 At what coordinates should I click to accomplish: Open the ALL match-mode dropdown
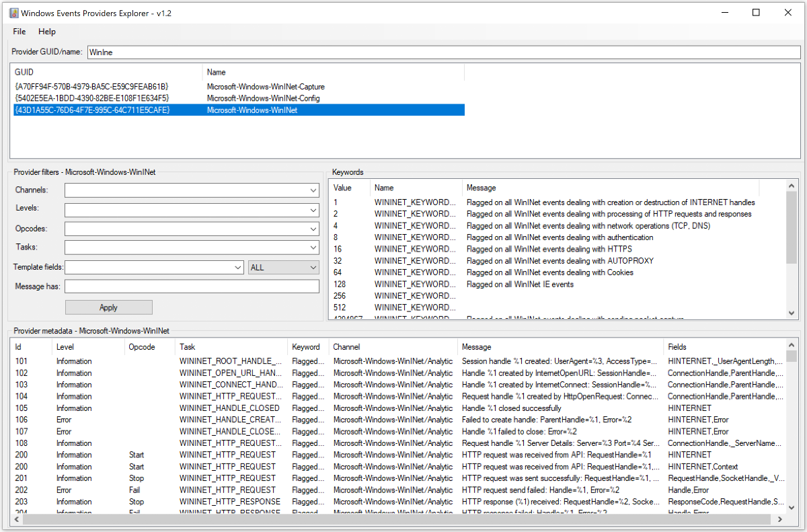pyautogui.click(x=284, y=268)
